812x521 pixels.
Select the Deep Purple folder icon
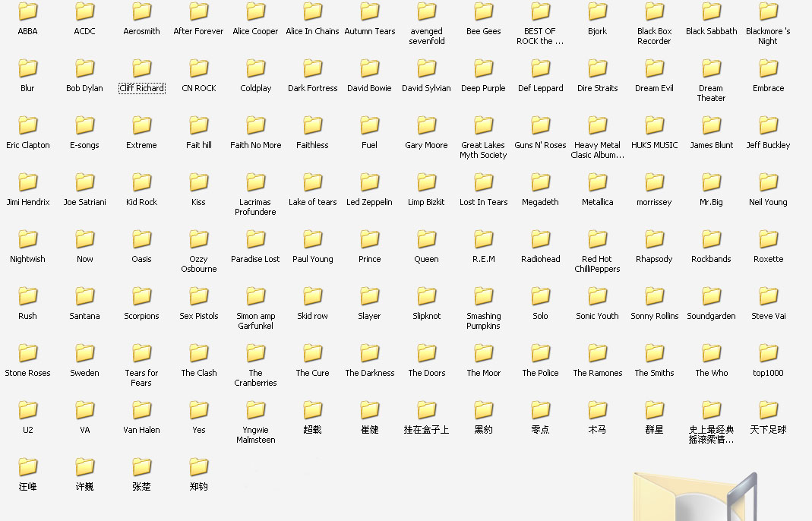tap(484, 68)
